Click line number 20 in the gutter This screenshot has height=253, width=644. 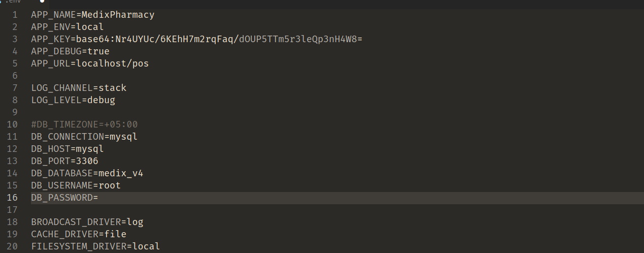click(12, 246)
